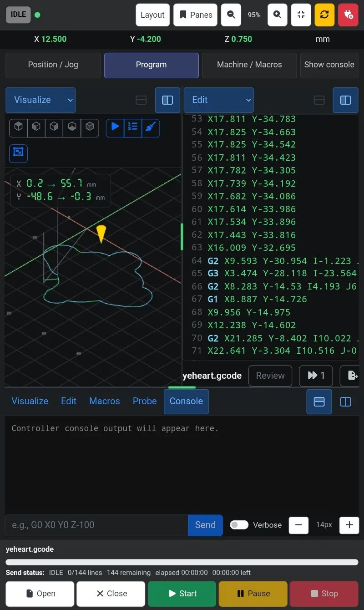Viewport: 364px width, 610px height.
Task: Click the yellow refresh sync button
Action: (x=324, y=15)
